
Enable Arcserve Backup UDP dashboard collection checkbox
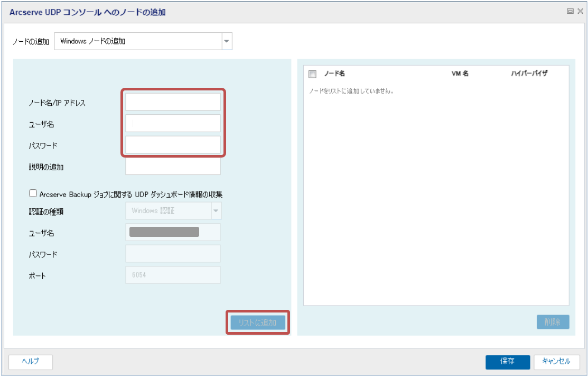click(x=33, y=194)
